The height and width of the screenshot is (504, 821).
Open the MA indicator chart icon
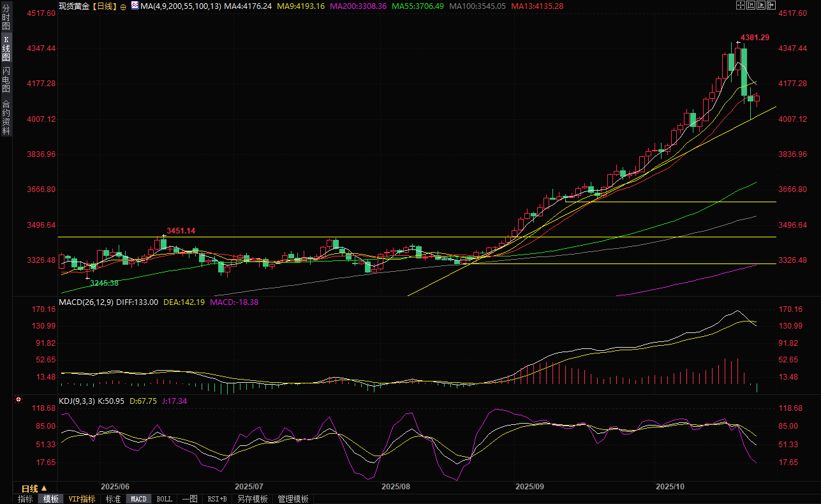135,5
